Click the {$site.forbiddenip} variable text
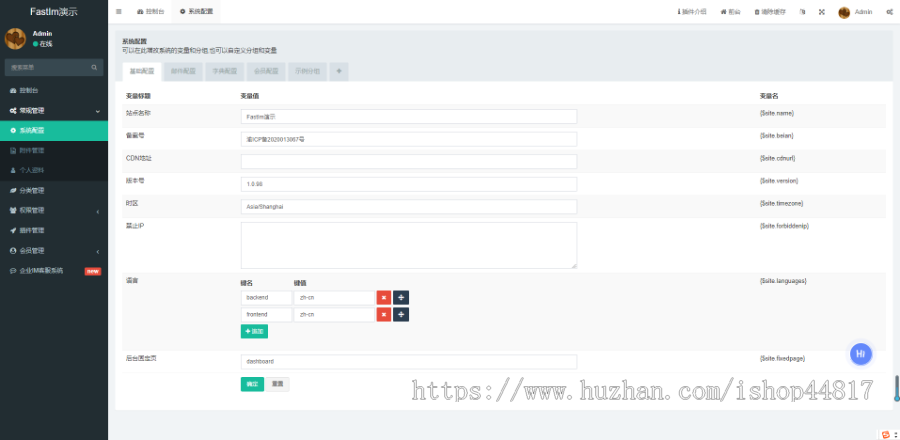 click(784, 225)
